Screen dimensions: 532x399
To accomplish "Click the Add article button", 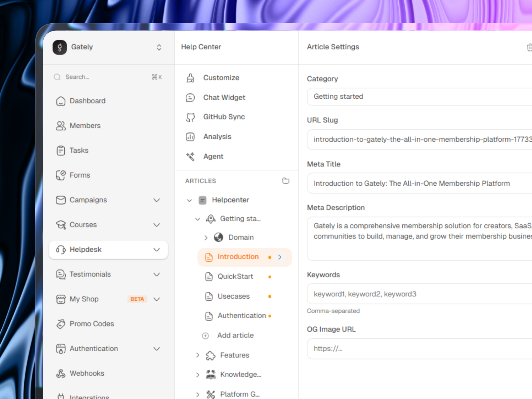I will (235, 336).
